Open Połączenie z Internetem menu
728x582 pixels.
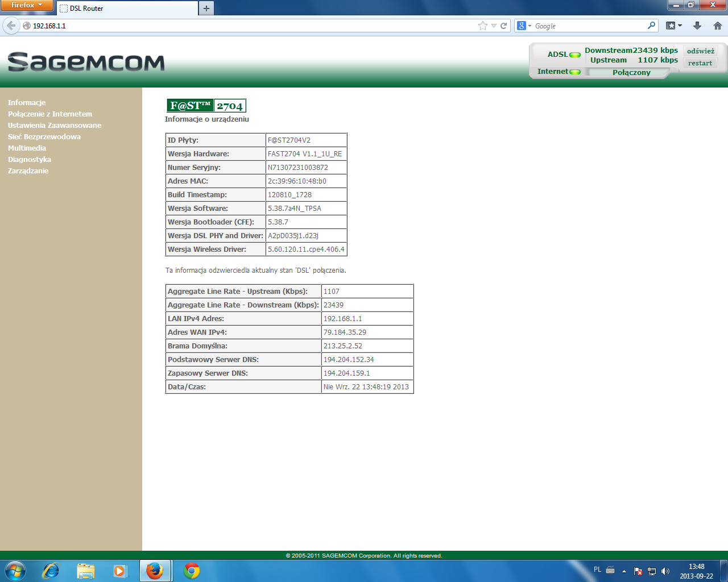pos(50,114)
